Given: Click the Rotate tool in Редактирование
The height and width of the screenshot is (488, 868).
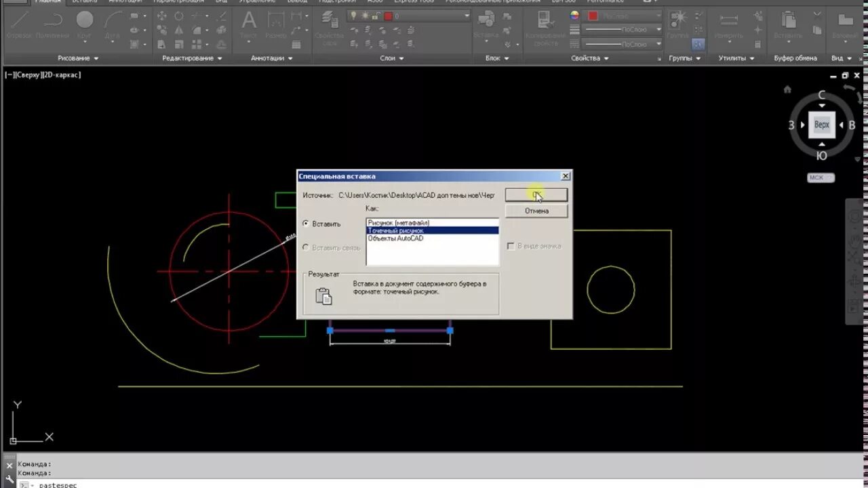Looking at the screenshot, I should coord(179,16).
